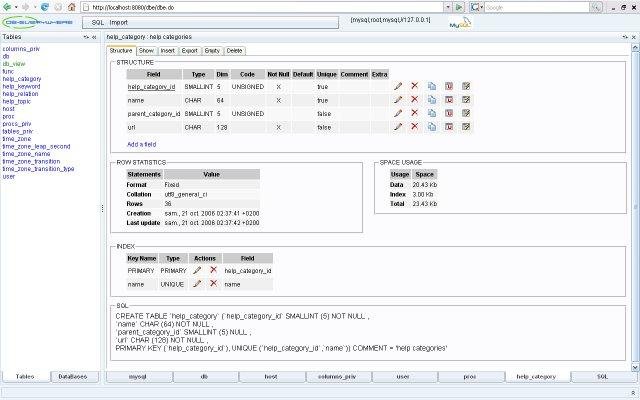This screenshot has width=640, height=400.
Task: Open the Export tab
Action: (190, 50)
